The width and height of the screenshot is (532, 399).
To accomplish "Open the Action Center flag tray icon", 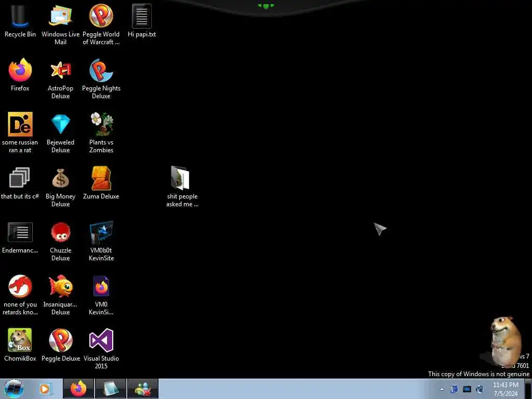I will 454,389.
